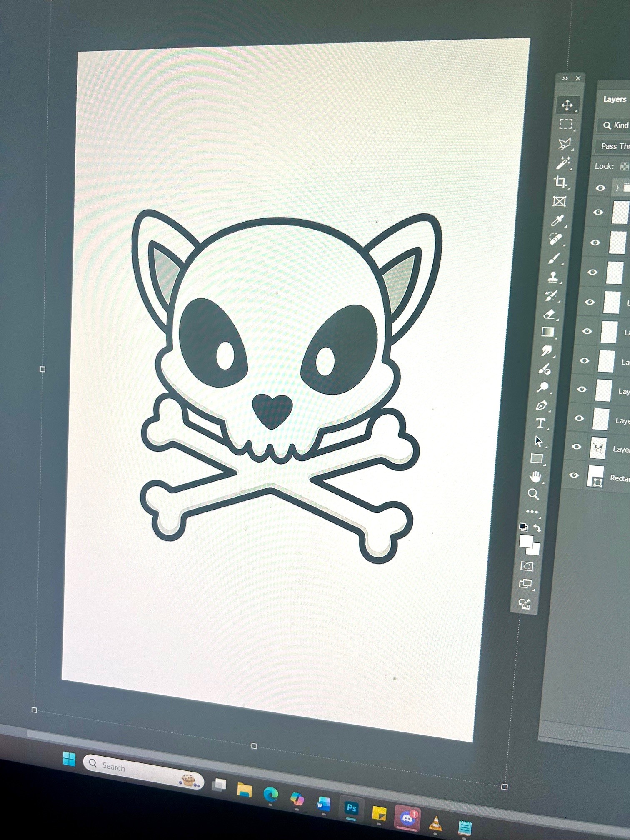Open VLC media player from the taskbar
Image resolution: width=630 pixels, height=840 pixels.
pyautogui.click(x=435, y=822)
